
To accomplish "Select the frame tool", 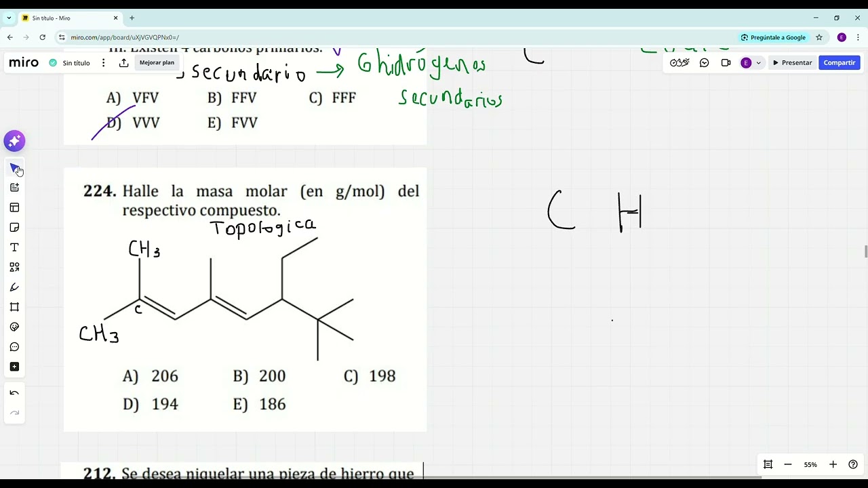I will [x=14, y=307].
